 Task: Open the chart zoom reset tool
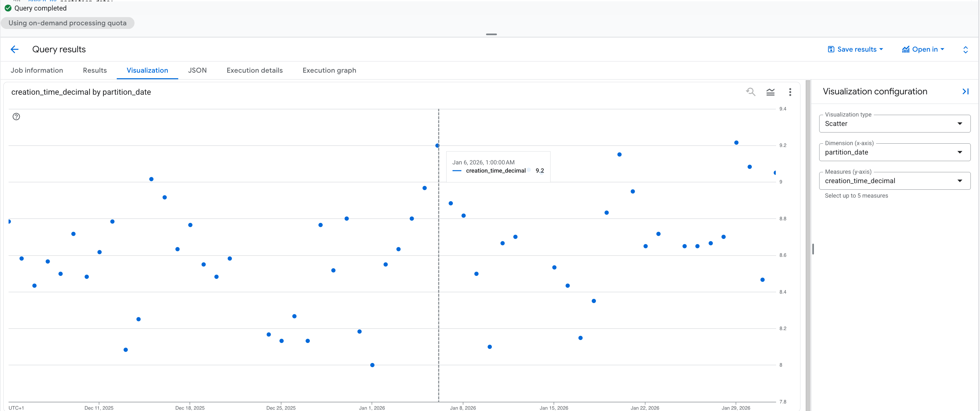pyautogui.click(x=750, y=92)
